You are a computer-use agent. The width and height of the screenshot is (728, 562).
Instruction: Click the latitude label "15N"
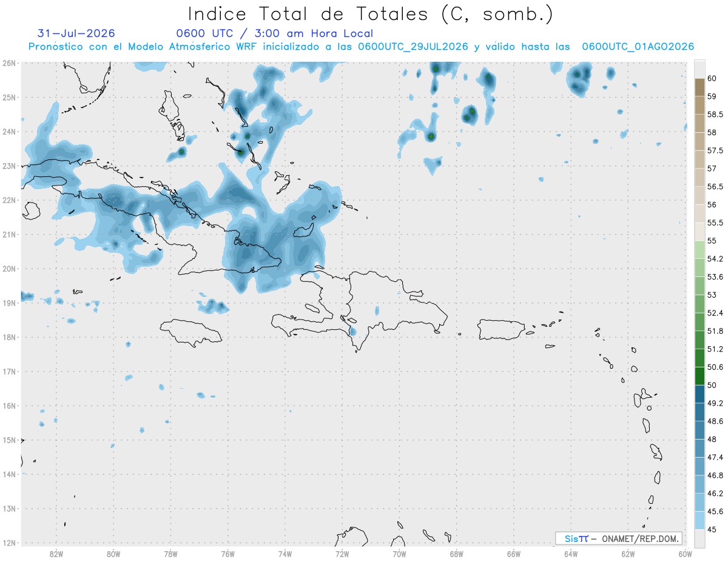tap(9, 440)
